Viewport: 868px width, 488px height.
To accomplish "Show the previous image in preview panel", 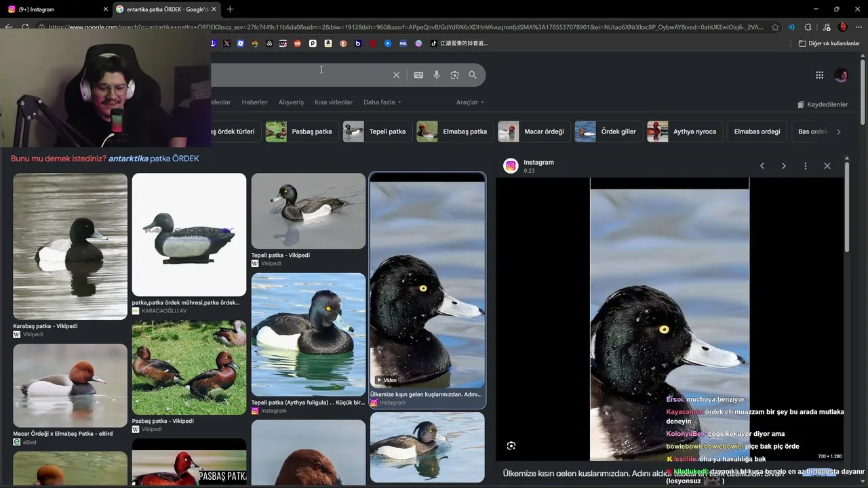I will pos(762,166).
